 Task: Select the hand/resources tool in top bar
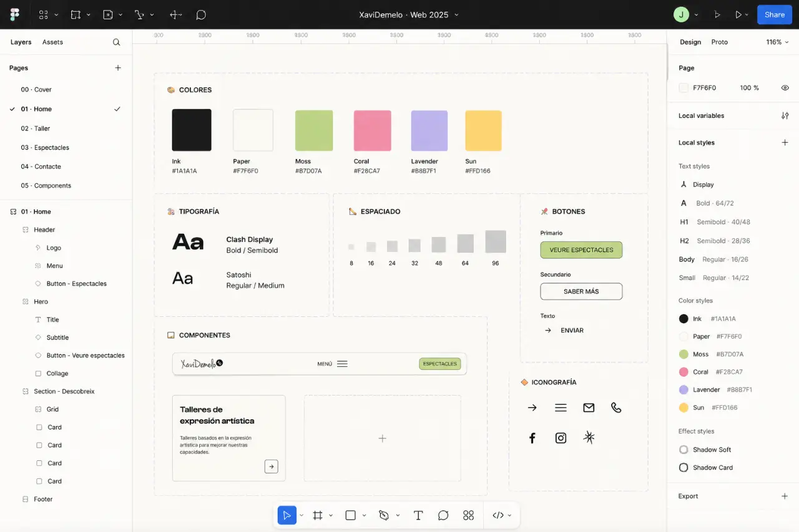176,14
